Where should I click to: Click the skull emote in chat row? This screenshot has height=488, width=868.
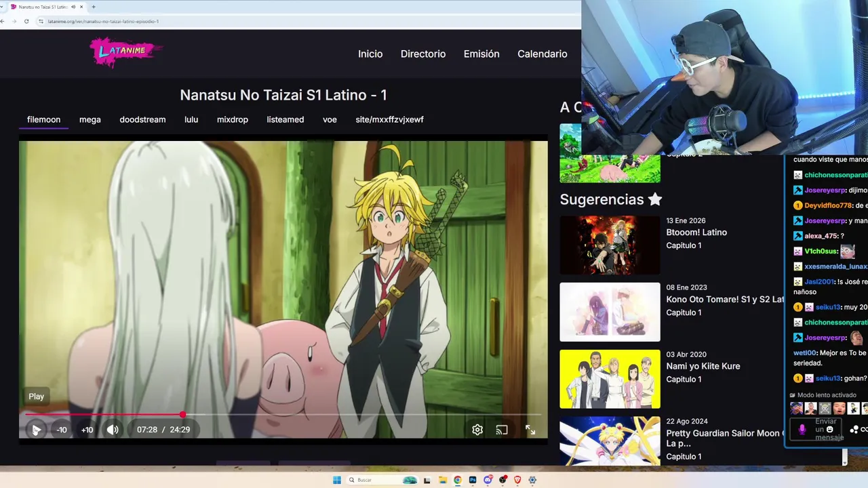tap(825, 409)
